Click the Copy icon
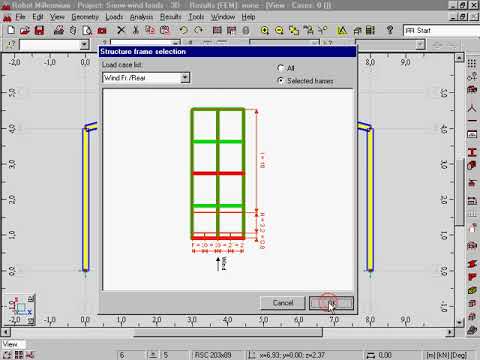The image size is (480, 360). tap(150, 30)
